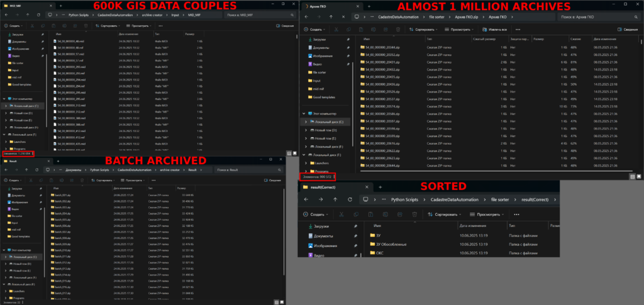Click the Delete trash icon in result(Correct) toolbar
This screenshot has height=305, width=644.
(414, 214)
